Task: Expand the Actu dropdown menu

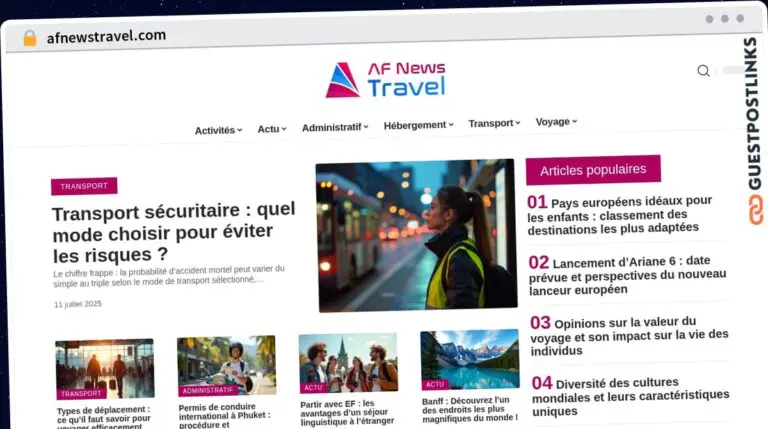Action: coord(272,129)
